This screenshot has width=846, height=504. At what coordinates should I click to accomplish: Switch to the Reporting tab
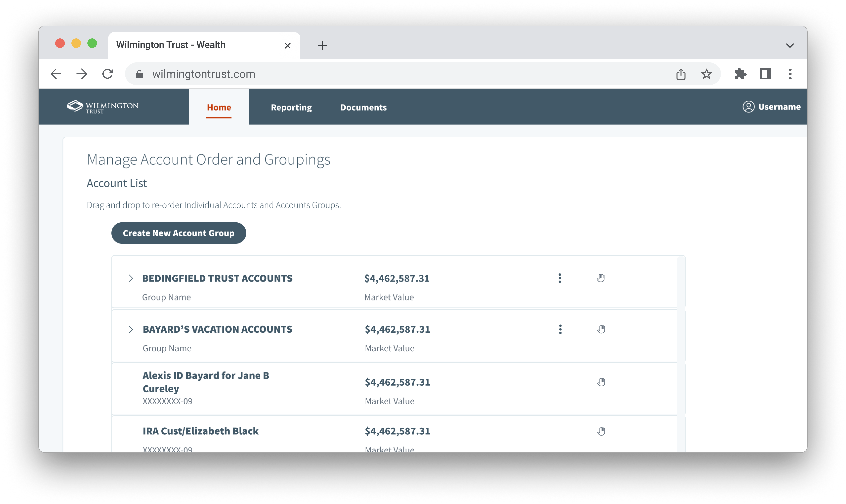[x=291, y=107]
